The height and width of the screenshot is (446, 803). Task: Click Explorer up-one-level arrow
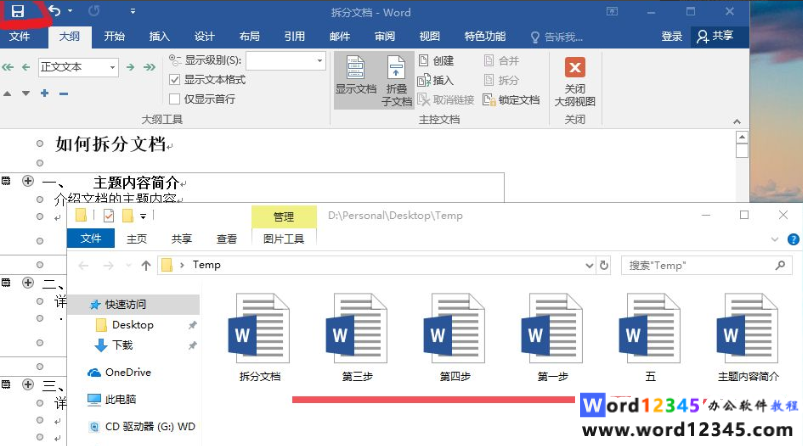pyautogui.click(x=146, y=265)
